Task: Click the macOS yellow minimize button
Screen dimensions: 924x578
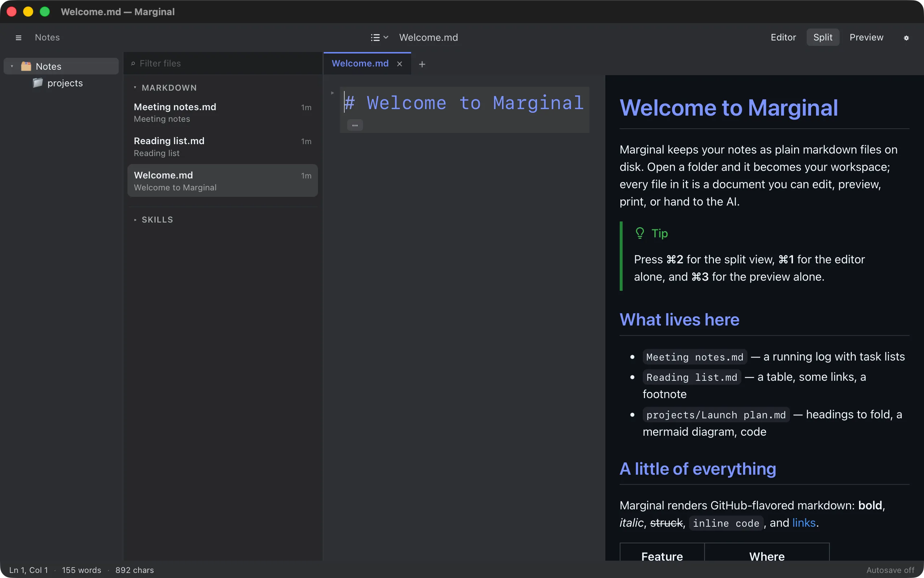Action: pos(28,12)
